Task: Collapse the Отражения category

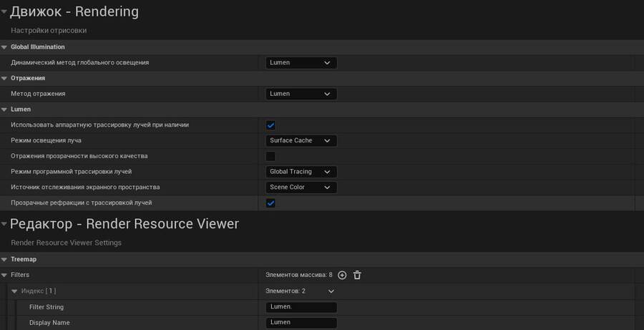Action: (x=4, y=78)
